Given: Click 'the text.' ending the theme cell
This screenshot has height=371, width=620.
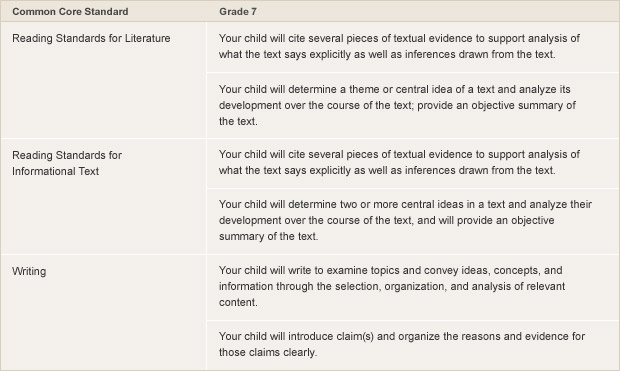Looking at the screenshot, I should pyautogui.click(x=238, y=121).
